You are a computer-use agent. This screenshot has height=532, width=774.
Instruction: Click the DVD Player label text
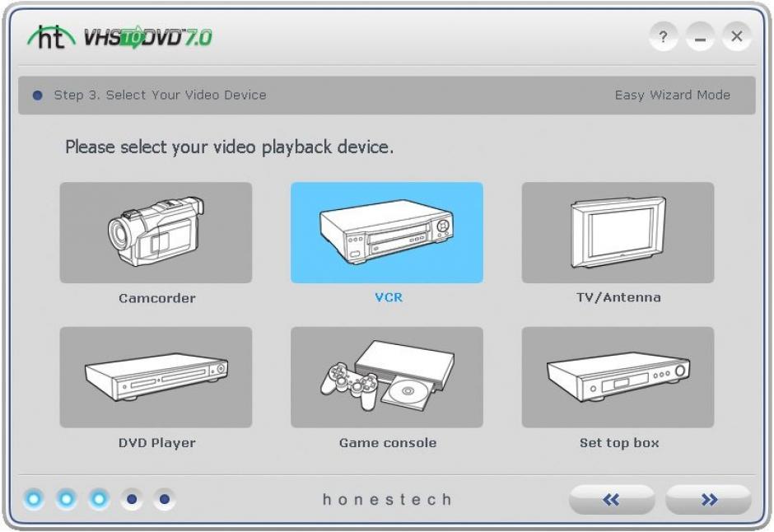[157, 443]
